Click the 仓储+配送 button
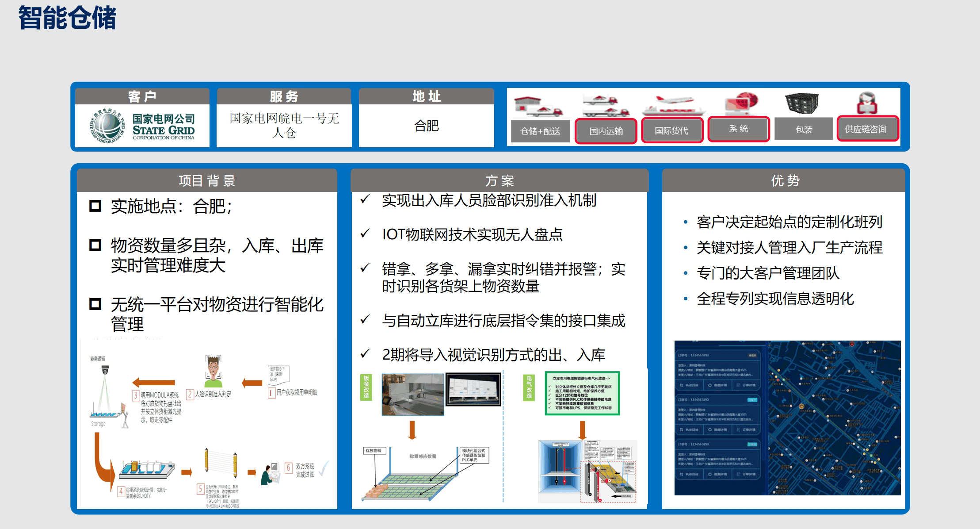 [x=540, y=131]
